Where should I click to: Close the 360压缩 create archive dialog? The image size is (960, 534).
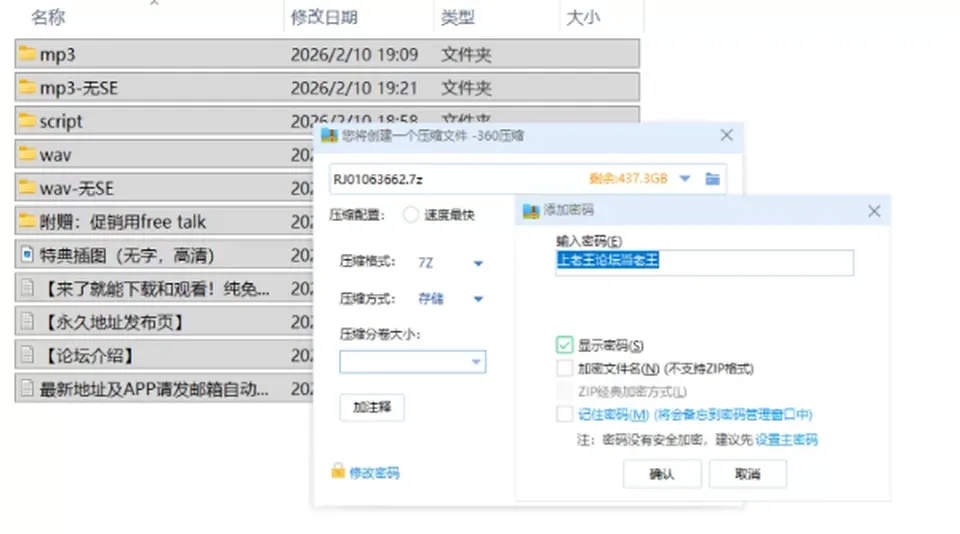(x=726, y=135)
